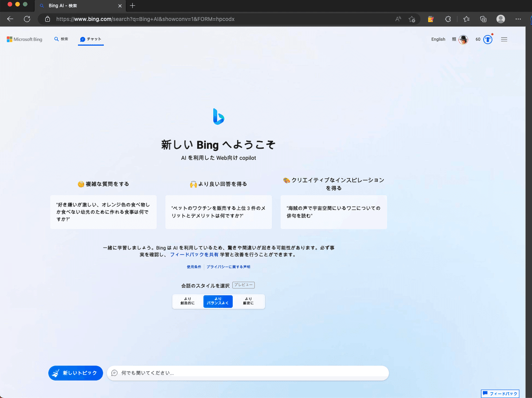Click the より良い回答を得る heading
Viewport: 532px width, 398px height.
tap(219, 184)
